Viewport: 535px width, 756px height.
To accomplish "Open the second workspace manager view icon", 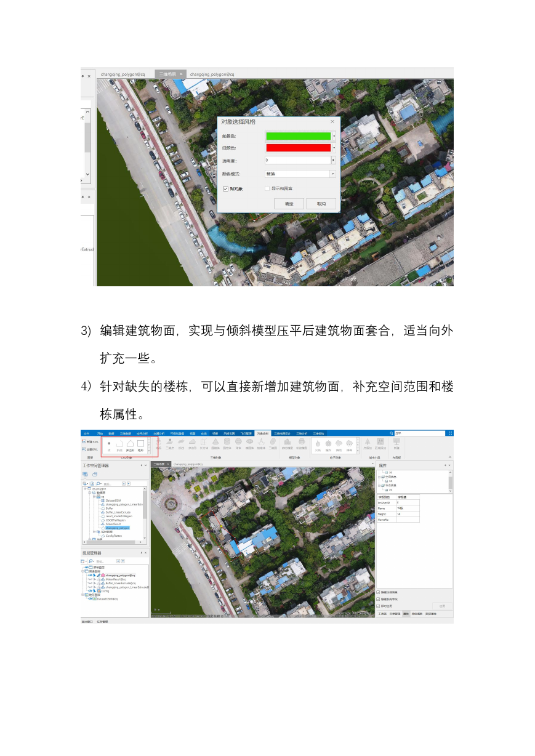I will [95, 475].
